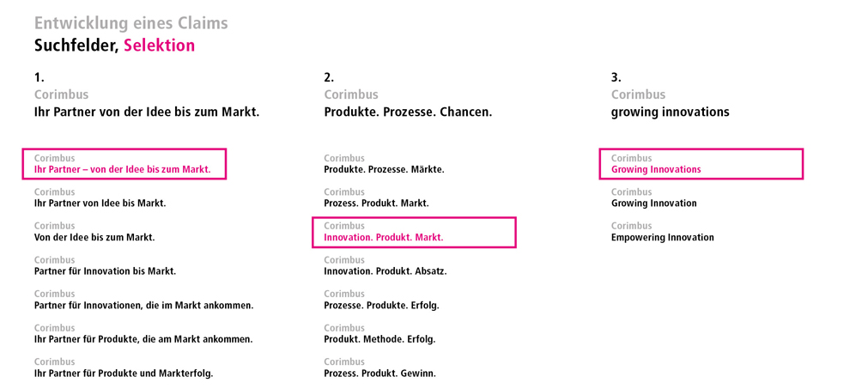Select highlighted pink 'Growing Innovations' box
The image size is (868, 389).
click(701, 164)
